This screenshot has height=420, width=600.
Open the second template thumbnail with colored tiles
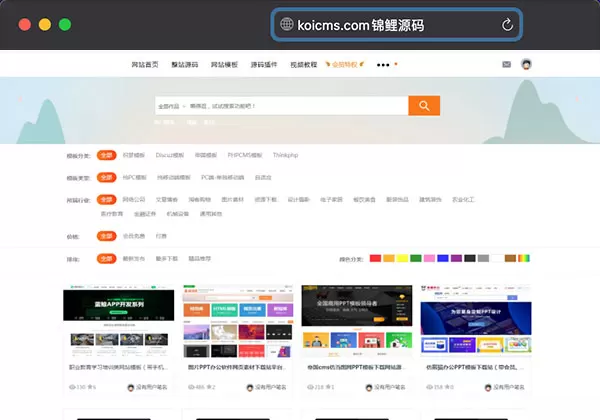[238, 321]
